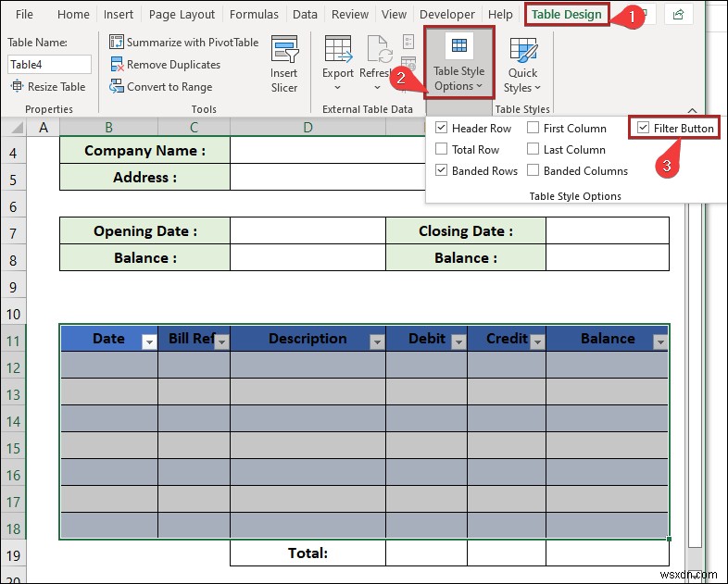Click the Closing Date label cell
This screenshot has height=584, width=728.
466,231
